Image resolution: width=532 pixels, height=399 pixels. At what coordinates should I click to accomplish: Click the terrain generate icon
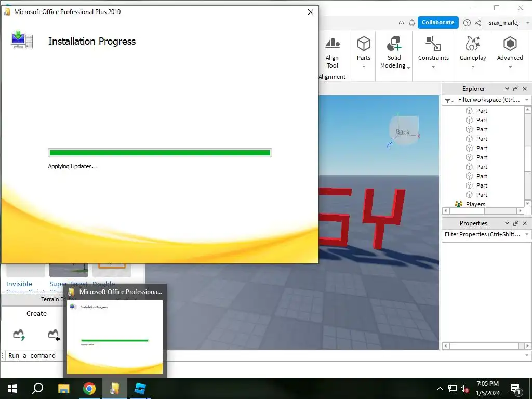[19, 335]
